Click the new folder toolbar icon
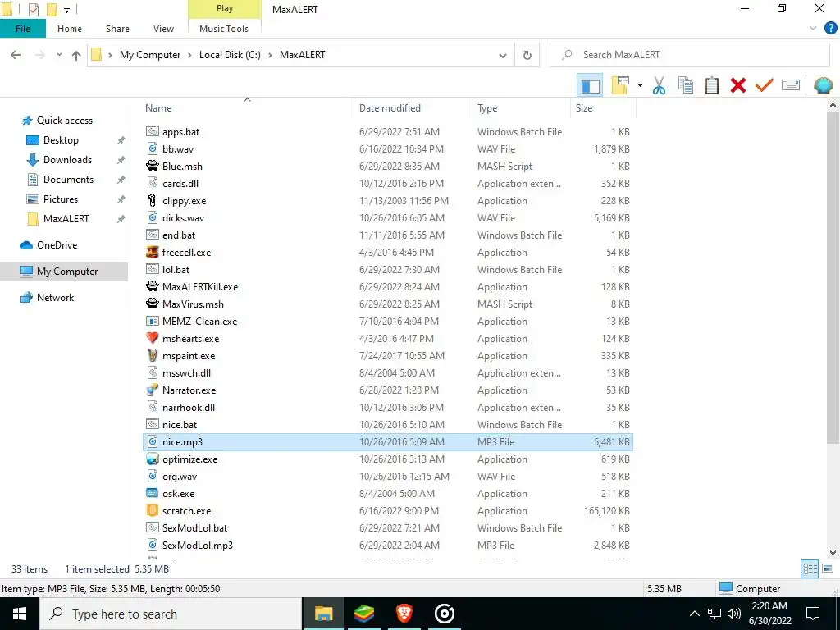This screenshot has height=630, width=840. click(x=620, y=85)
